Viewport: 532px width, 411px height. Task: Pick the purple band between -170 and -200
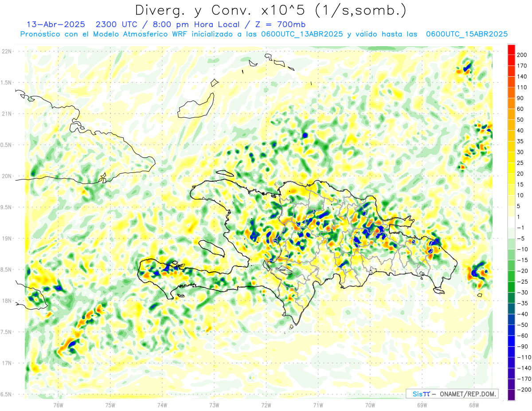511,385
